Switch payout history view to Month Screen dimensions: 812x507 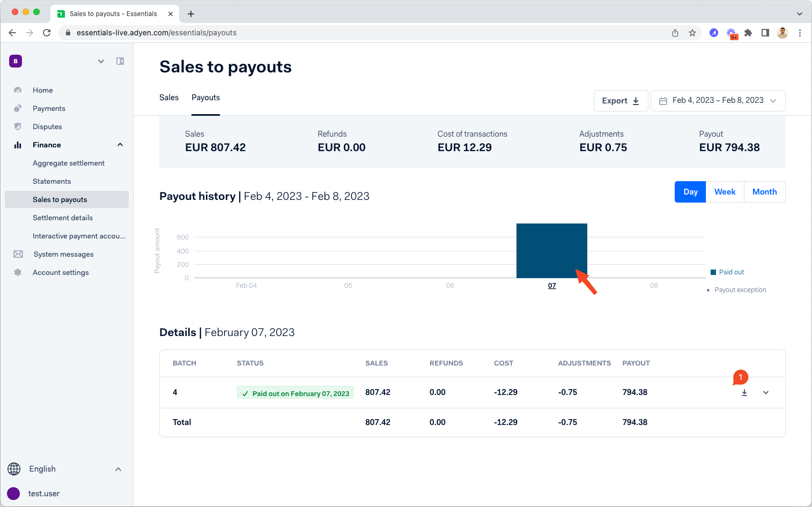click(x=764, y=191)
